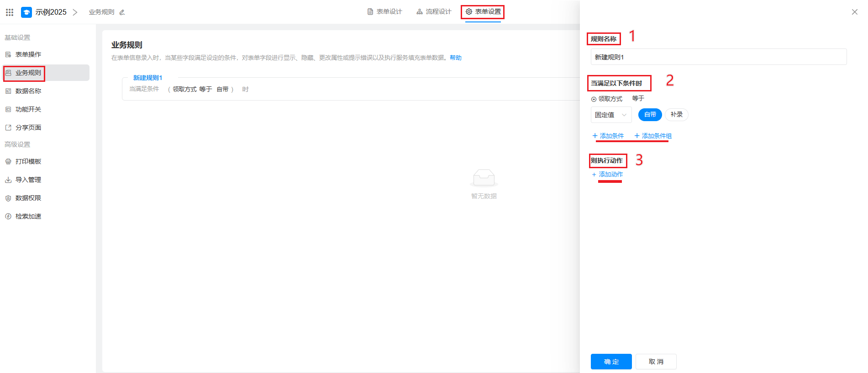
Task: Open the app grid launcher icon
Action: [x=10, y=12]
